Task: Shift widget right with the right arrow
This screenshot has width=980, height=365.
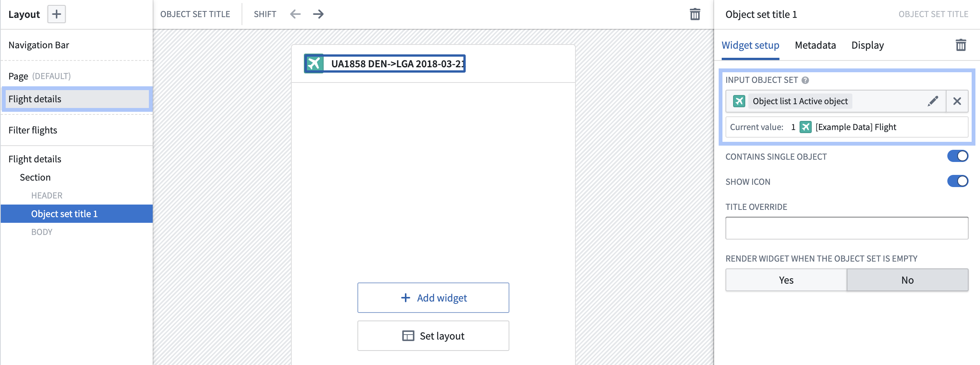Action: tap(318, 14)
